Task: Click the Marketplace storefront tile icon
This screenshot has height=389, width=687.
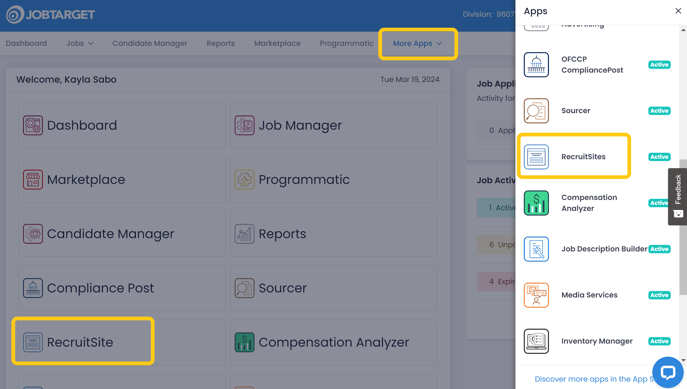Action: (33, 180)
